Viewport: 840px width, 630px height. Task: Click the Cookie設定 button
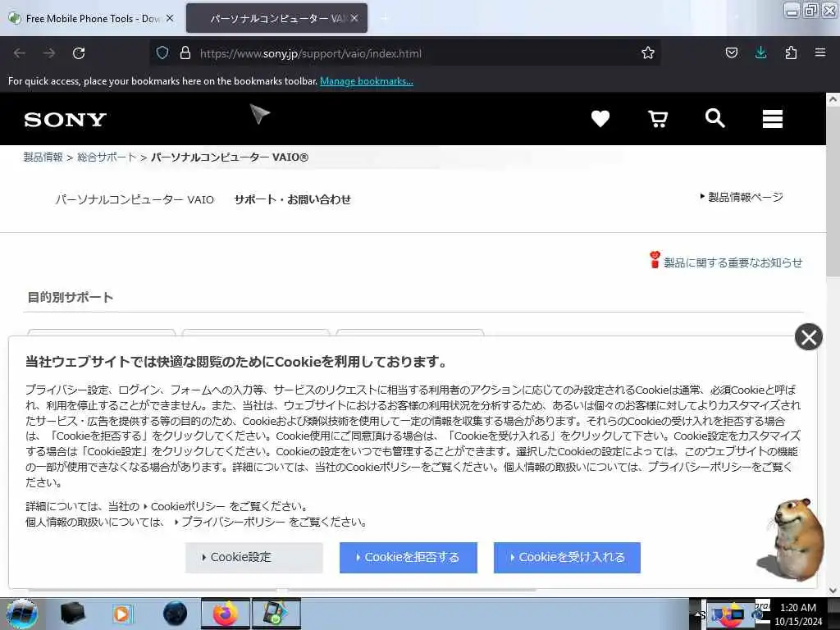tap(254, 558)
